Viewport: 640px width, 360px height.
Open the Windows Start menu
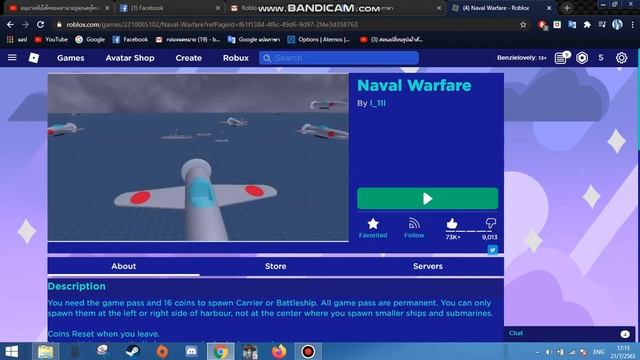(11, 351)
